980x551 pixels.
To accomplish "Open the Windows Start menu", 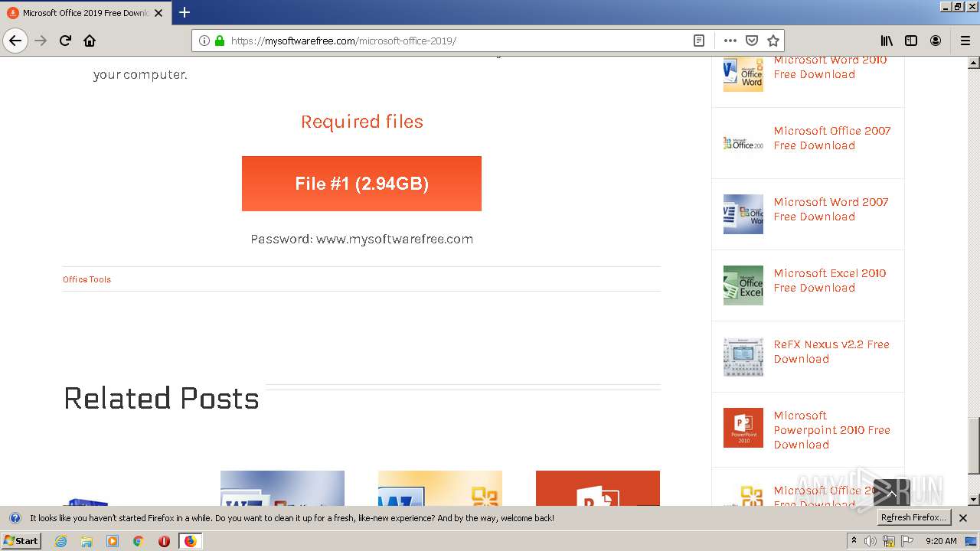I will click(21, 540).
